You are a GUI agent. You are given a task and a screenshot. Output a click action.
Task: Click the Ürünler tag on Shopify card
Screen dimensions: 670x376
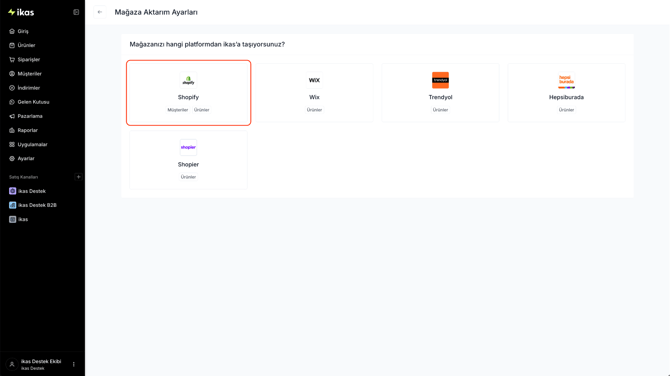[x=202, y=110]
